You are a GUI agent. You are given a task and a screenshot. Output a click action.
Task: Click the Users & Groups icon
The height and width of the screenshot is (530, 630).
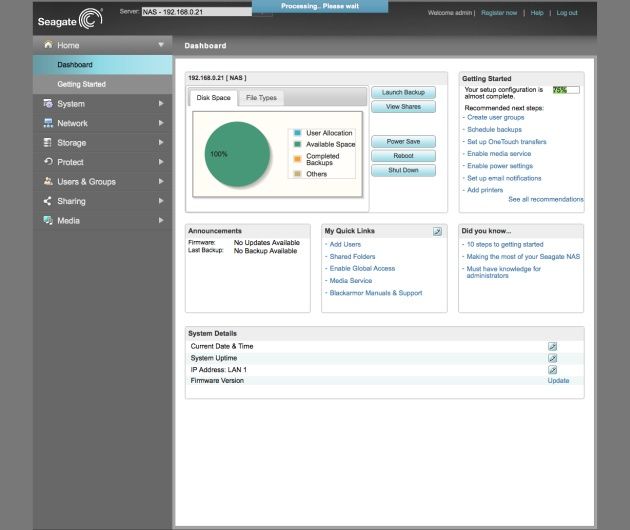pos(48,181)
